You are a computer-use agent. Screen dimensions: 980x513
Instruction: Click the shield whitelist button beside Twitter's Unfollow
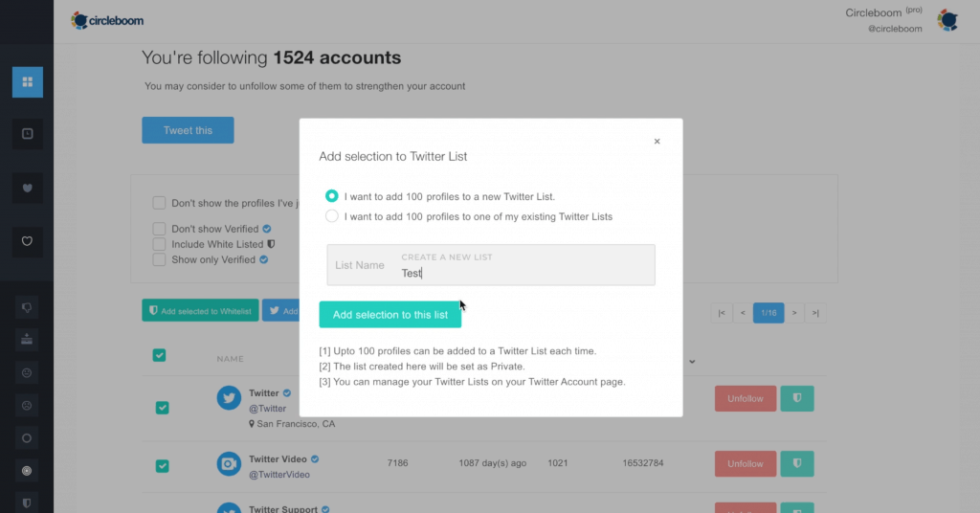797,399
